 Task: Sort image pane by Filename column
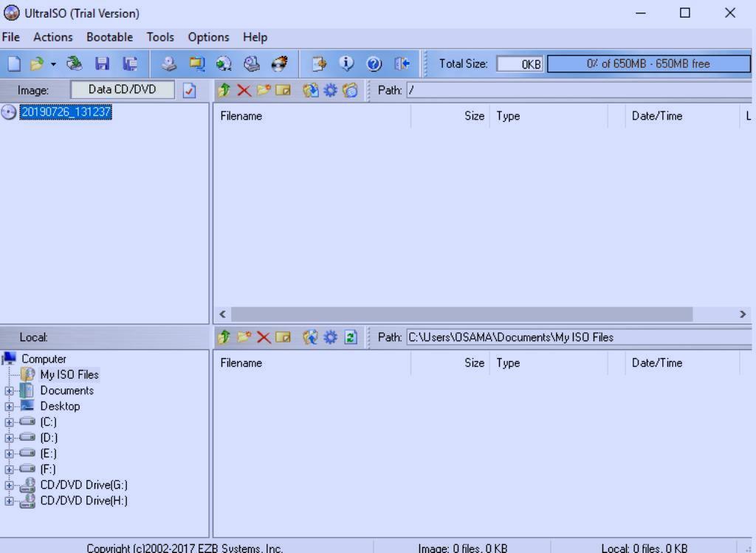click(312, 116)
